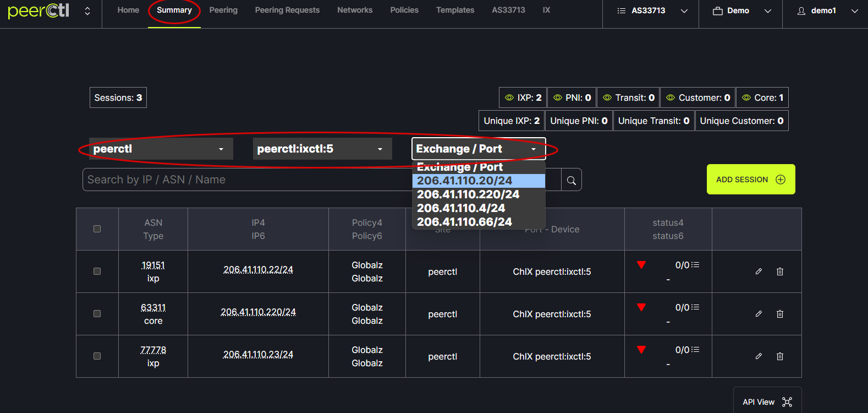Screen dimensions: 868x413
Task: Click edit pencil for ASN 19151 row
Action: 759,271
